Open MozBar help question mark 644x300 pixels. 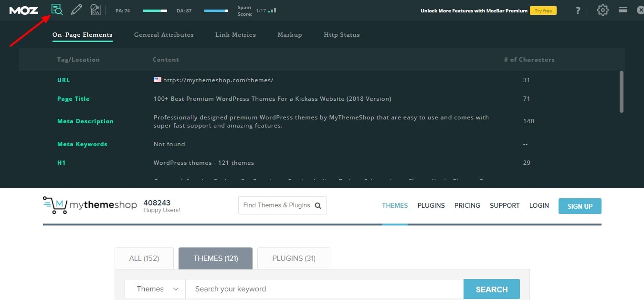tap(578, 10)
